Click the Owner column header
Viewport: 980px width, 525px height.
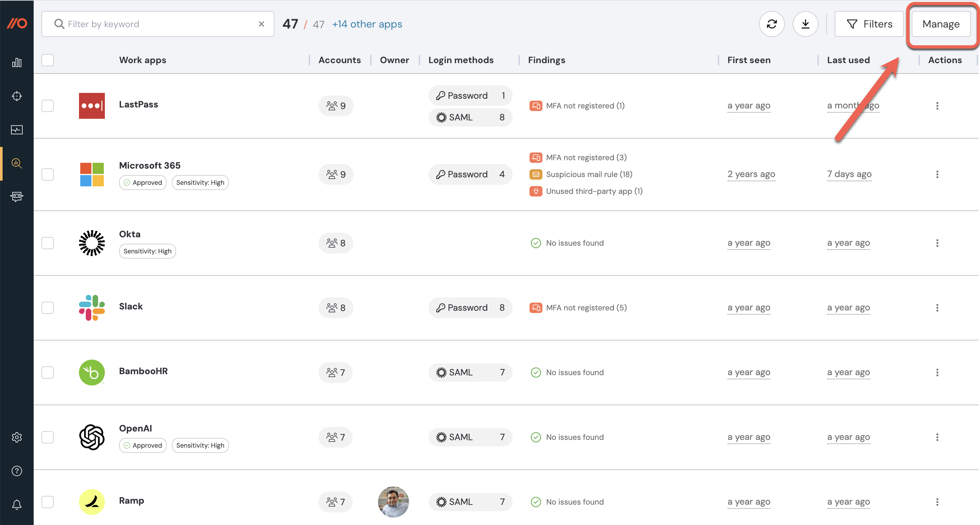394,60
